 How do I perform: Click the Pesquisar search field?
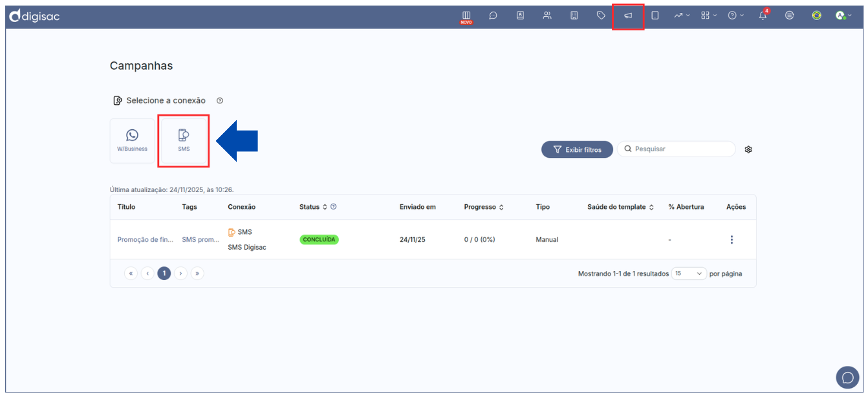(x=676, y=149)
